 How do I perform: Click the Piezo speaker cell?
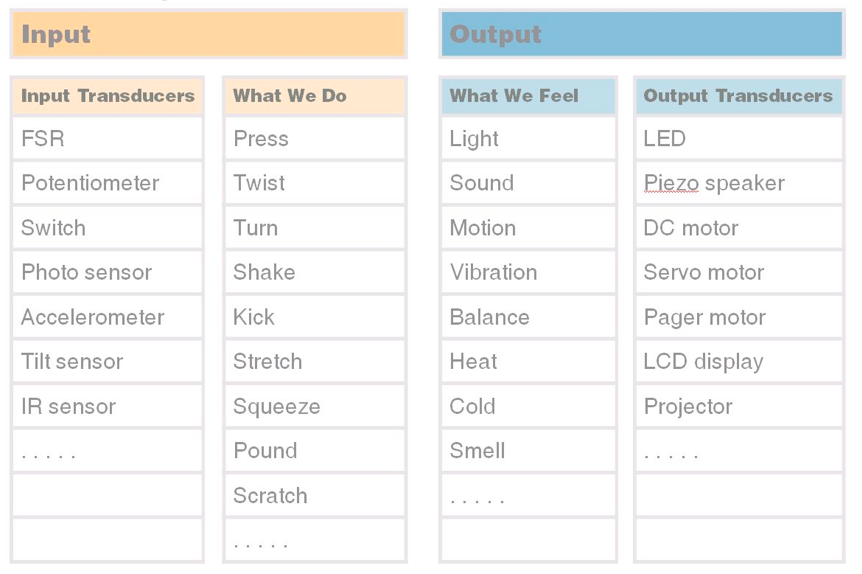click(x=739, y=183)
